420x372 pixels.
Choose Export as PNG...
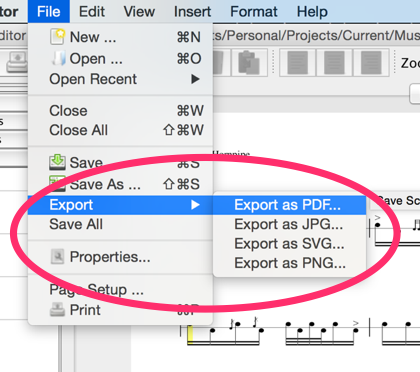pos(289,263)
